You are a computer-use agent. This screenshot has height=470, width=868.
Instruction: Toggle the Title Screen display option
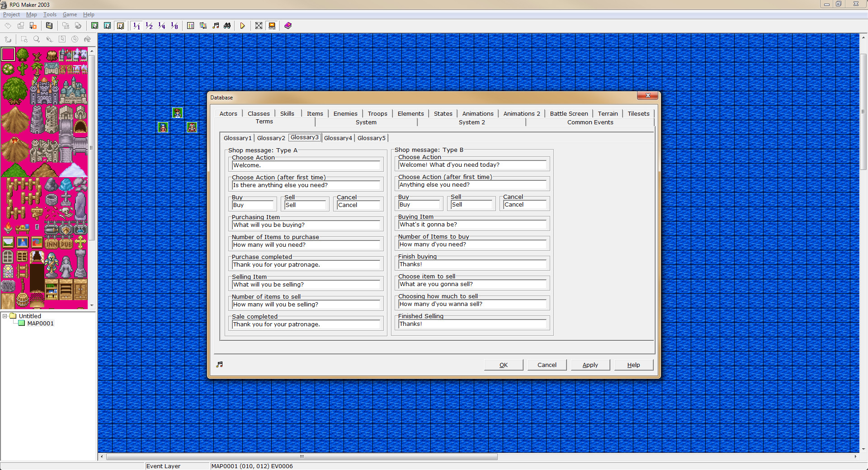[272, 26]
